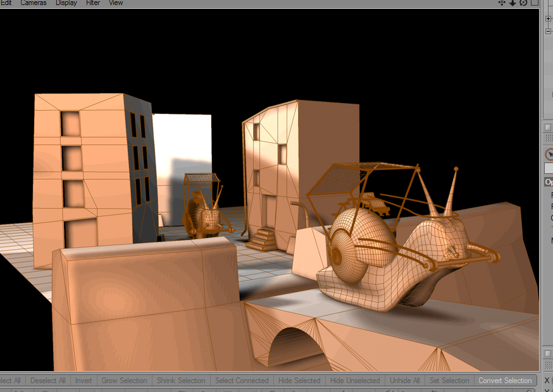553x392 pixels.
Task: Select the move camera viewport icon
Action: point(502,3)
